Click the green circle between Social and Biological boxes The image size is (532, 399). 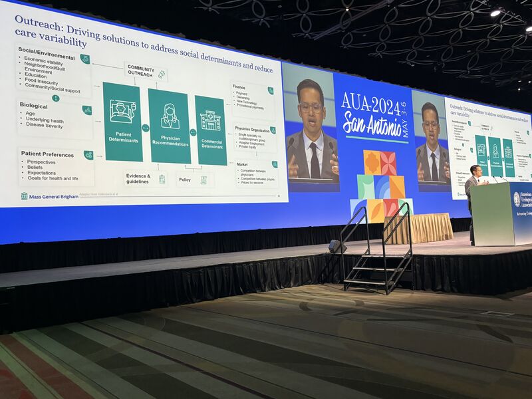tap(56, 98)
